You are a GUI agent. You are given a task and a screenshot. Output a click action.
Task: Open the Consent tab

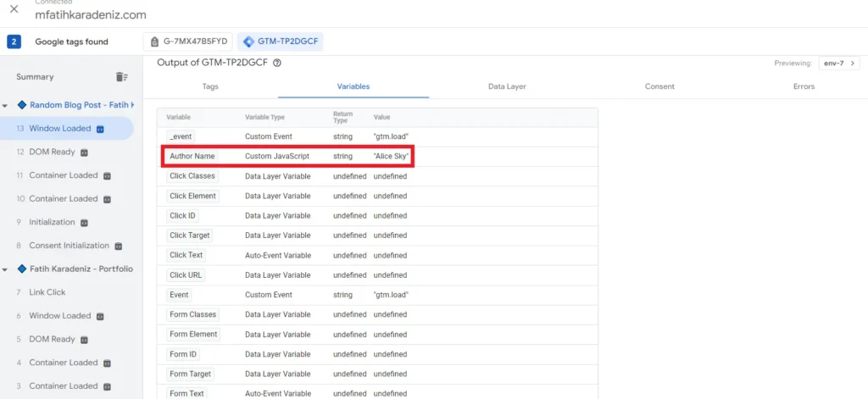(659, 86)
